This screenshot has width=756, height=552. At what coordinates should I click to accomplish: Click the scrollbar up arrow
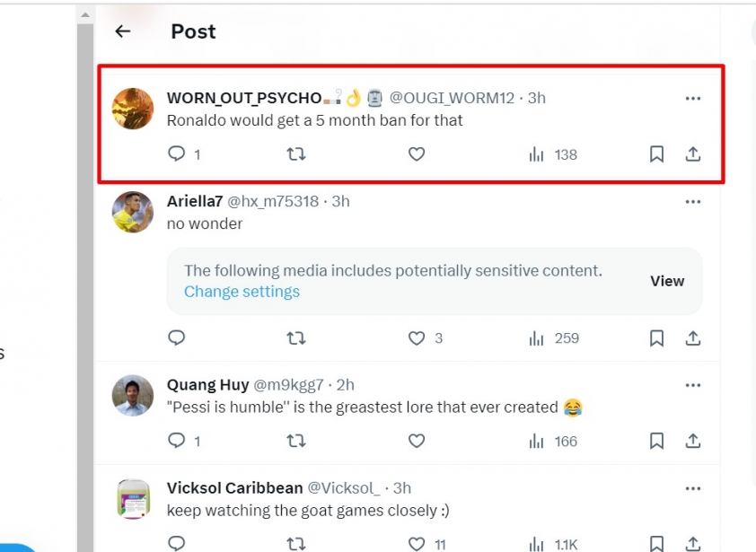tap(85, 15)
